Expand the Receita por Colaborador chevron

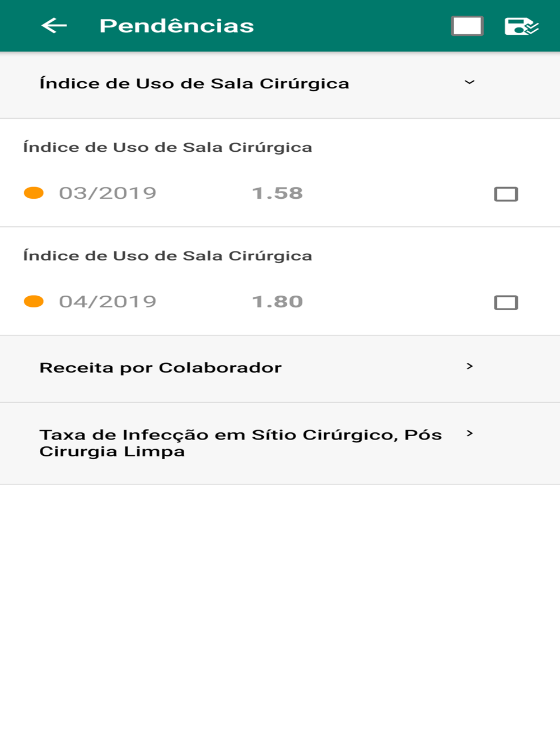(469, 366)
